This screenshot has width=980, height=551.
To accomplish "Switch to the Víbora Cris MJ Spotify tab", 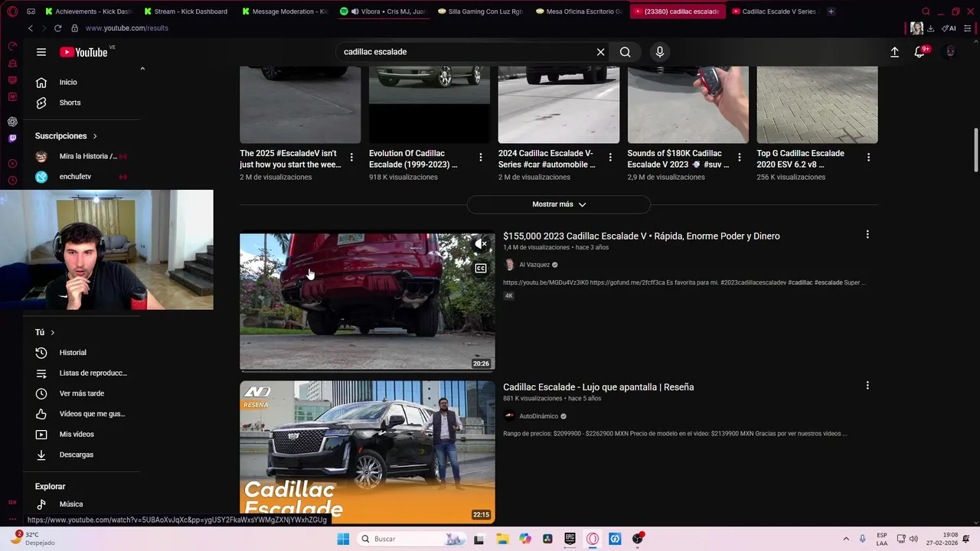I will click(383, 11).
